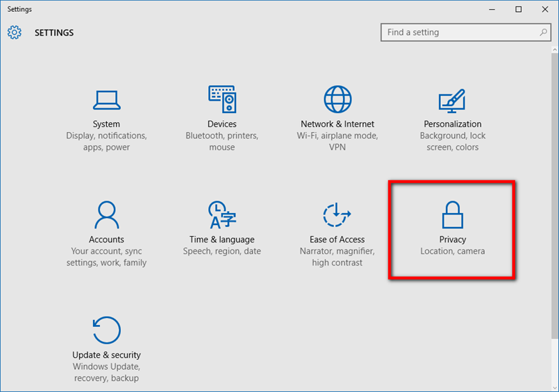Click 'Bluetooth, printers, mouse' description
559x392 pixels.
[222, 141]
